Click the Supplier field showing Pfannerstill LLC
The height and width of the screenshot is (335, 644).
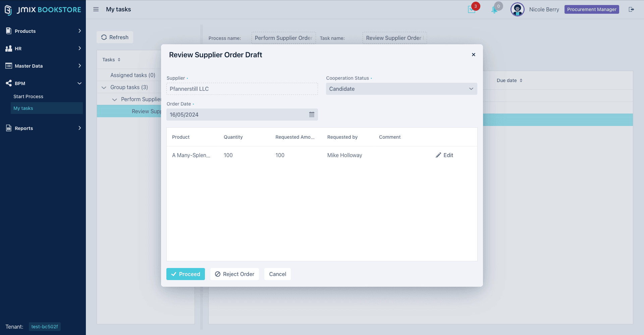(x=242, y=89)
